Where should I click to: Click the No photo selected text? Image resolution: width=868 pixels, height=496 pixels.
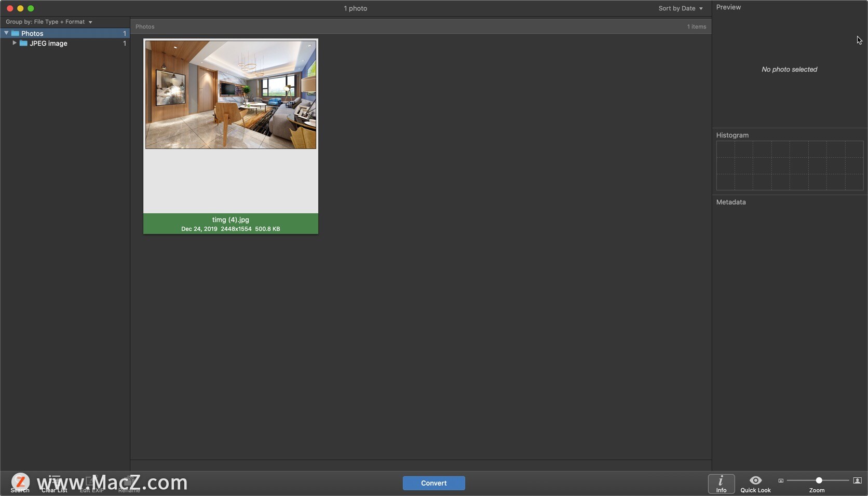coord(789,69)
